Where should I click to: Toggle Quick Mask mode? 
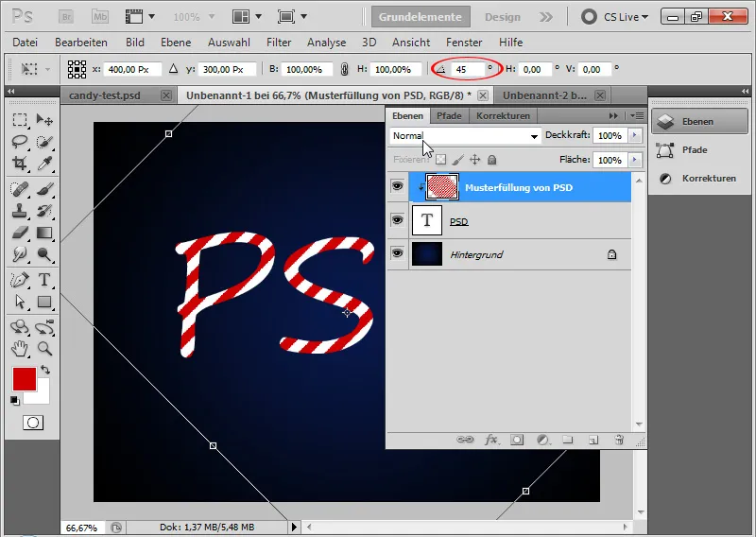[x=33, y=423]
